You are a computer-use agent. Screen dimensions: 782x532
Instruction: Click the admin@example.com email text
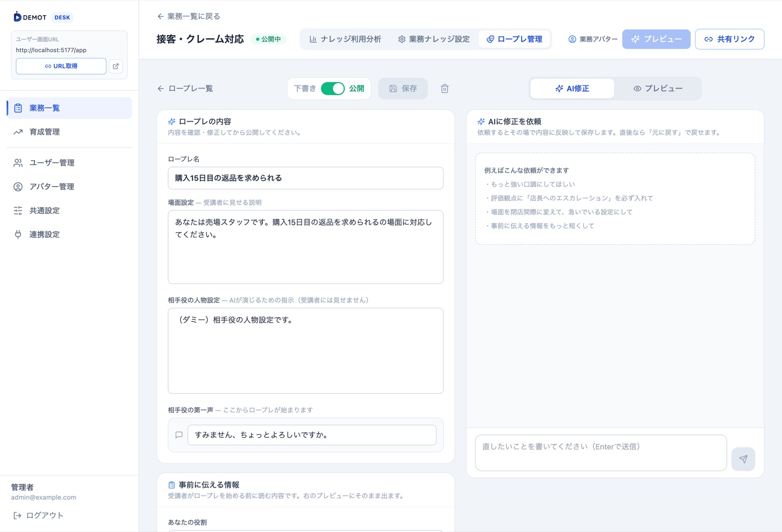click(x=43, y=497)
